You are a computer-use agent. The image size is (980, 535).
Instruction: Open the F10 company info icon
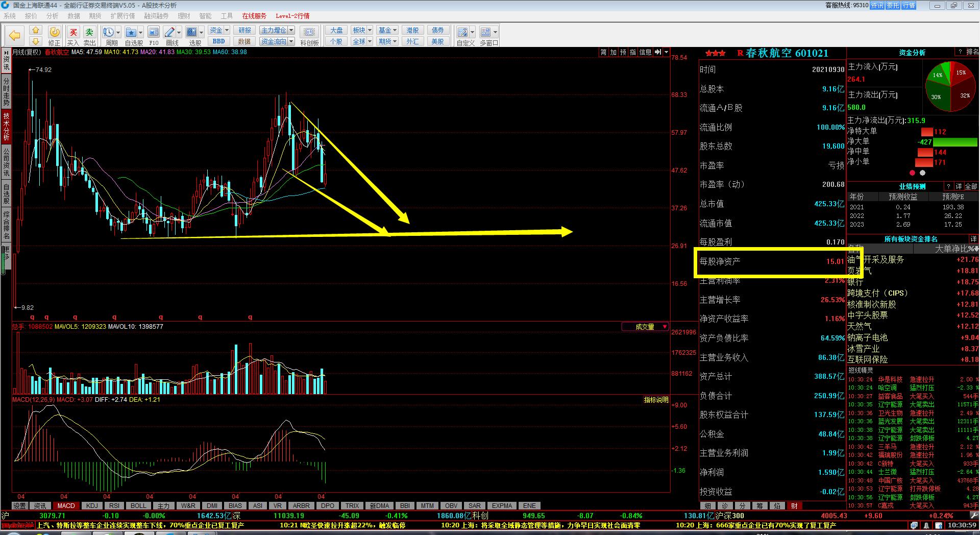[154, 33]
